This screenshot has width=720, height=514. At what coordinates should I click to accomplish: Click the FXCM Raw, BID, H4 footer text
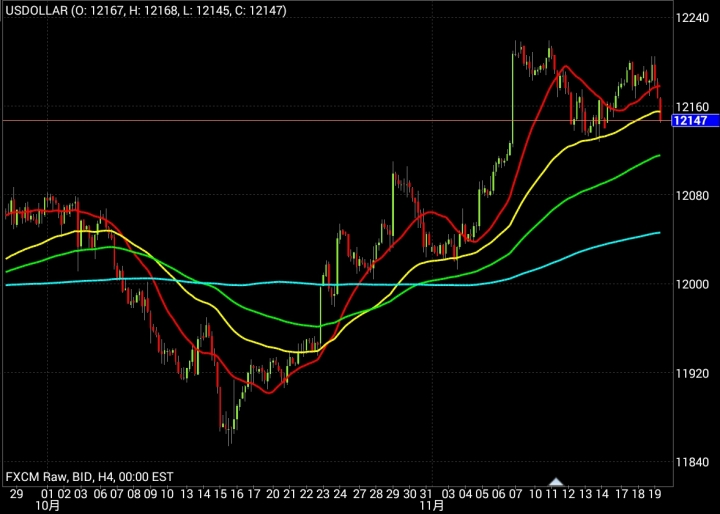pos(89,477)
